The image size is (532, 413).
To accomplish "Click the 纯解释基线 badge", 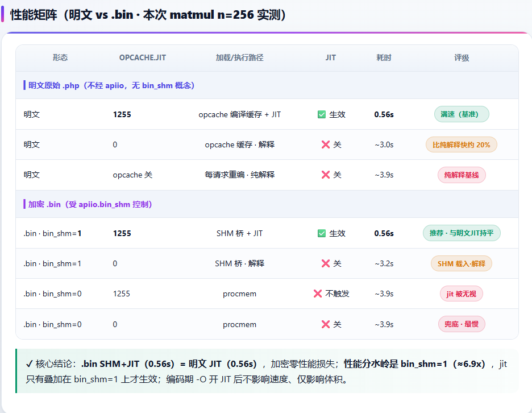I will 462,175.
